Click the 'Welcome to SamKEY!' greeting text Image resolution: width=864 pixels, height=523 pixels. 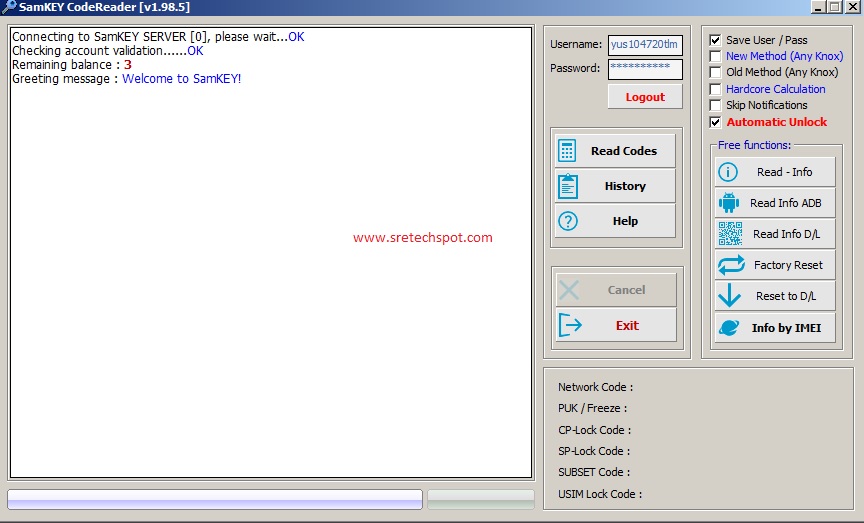click(x=181, y=79)
